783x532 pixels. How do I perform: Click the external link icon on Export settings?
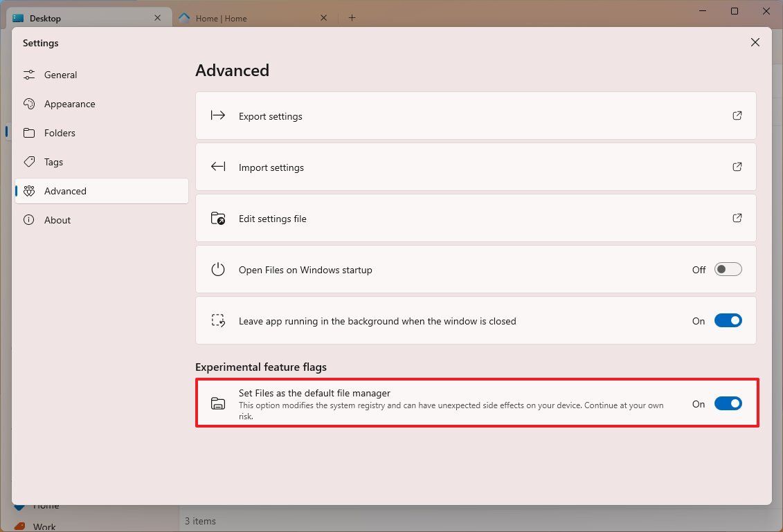coord(737,116)
